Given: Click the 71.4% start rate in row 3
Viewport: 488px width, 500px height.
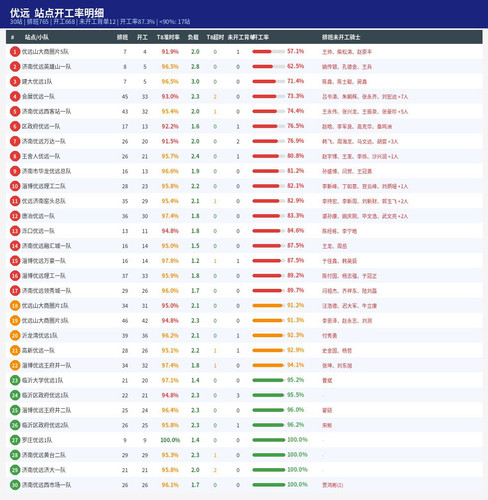Looking at the screenshot, I should (295, 81).
